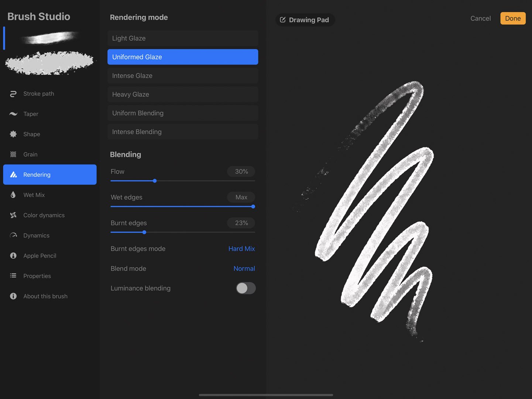Open the Burnt edges mode selector
Screen dimensions: 532x399
(241, 249)
